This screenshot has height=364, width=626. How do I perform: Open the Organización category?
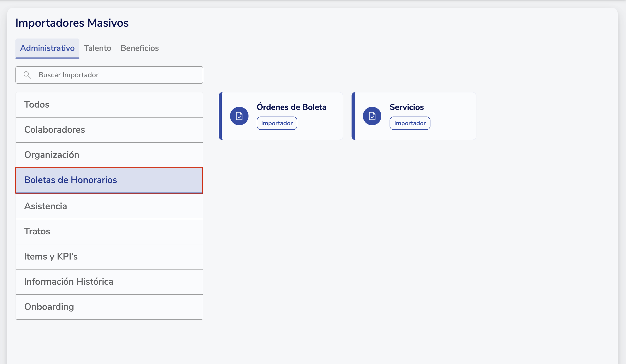point(109,155)
